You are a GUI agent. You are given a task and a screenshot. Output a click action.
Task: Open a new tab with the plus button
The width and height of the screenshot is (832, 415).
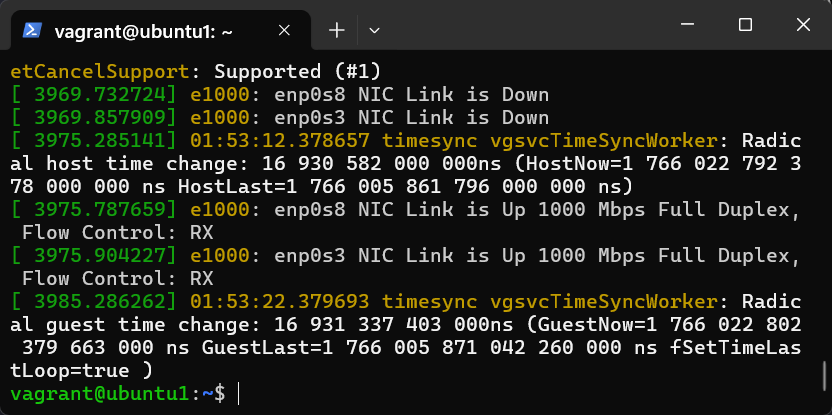click(x=336, y=31)
